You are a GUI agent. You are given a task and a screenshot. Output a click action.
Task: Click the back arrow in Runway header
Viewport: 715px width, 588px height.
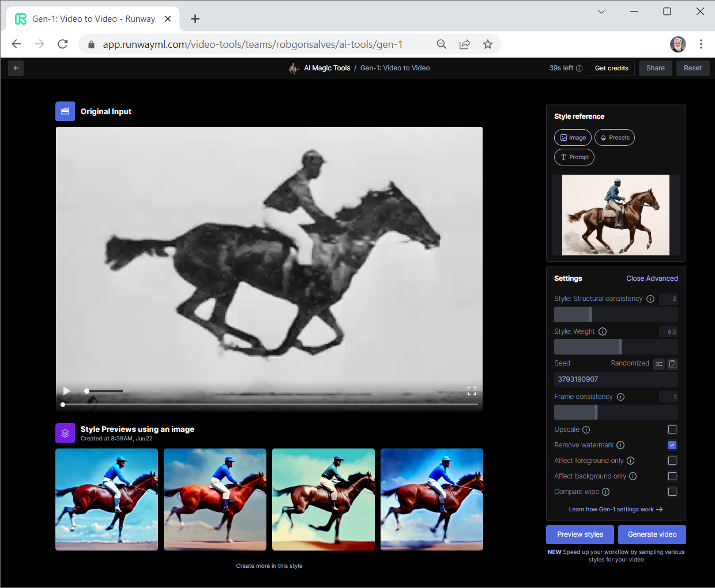16,68
